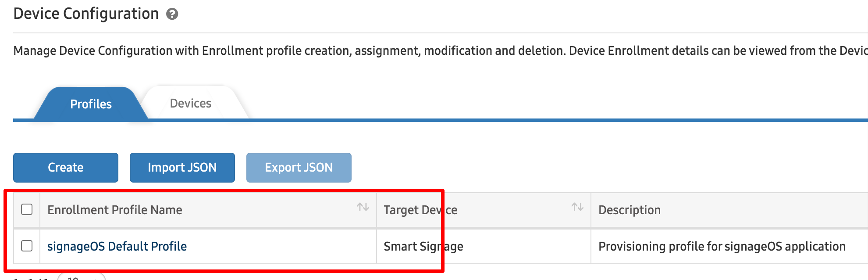Click the Provisioning profile description cell

pos(722,246)
